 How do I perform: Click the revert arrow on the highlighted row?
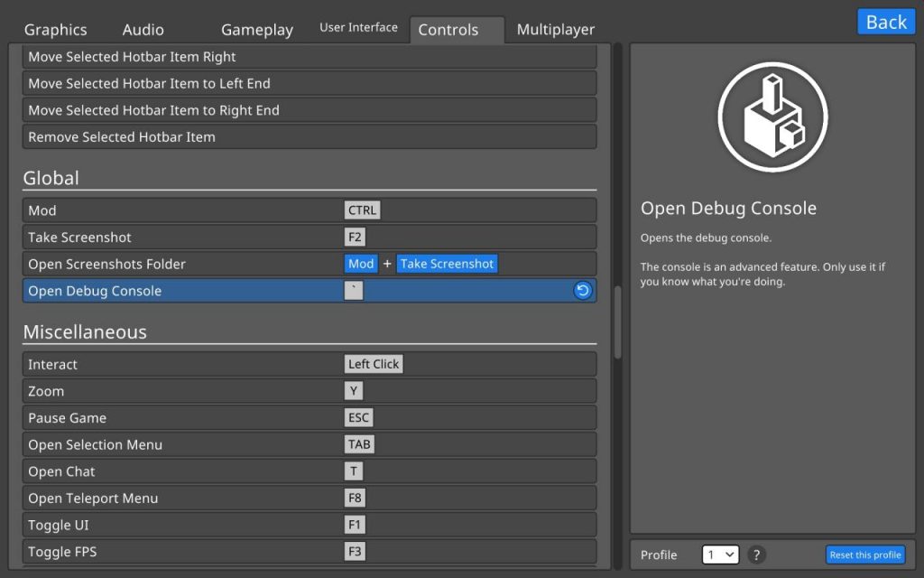coord(582,290)
